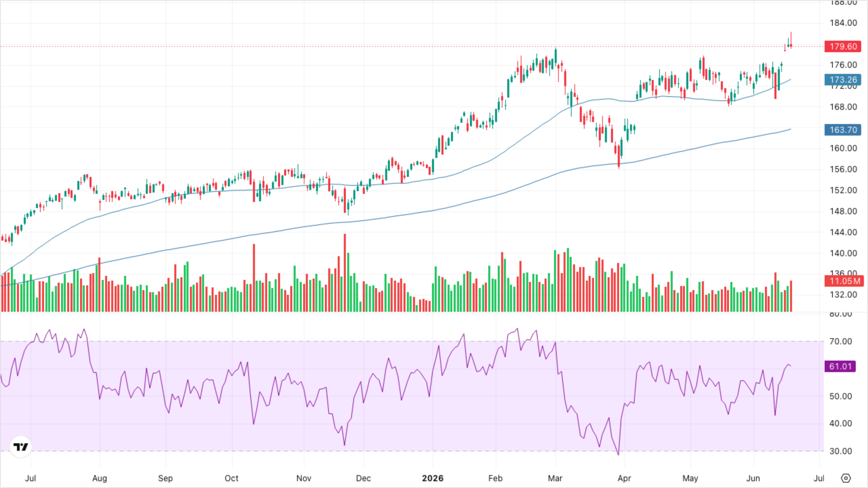Click the tallest red volume bar in late November

(x=345, y=272)
